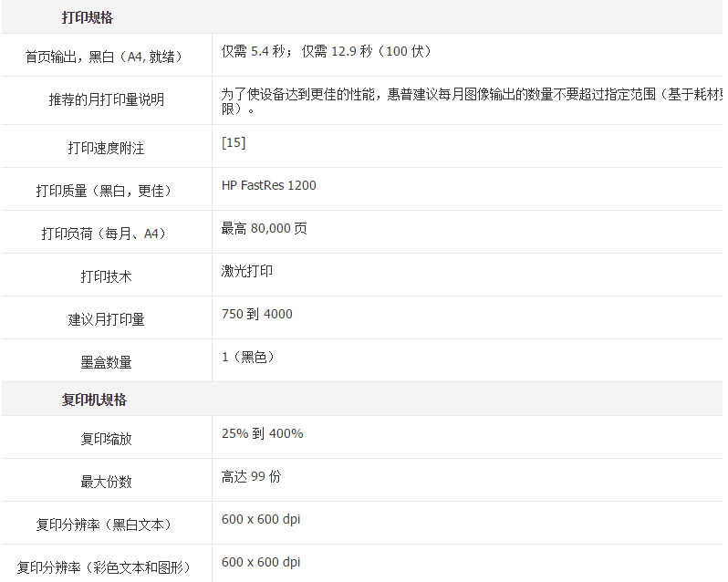Select the 750 到 4000 value
Viewport: 728px width, 582px height.
pyautogui.click(x=257, y=315)
